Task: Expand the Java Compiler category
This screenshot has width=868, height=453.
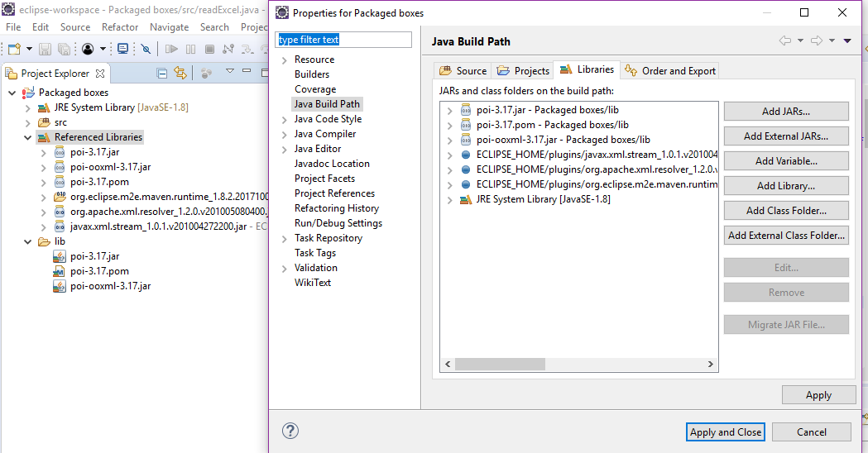Action: coord(284,135)
